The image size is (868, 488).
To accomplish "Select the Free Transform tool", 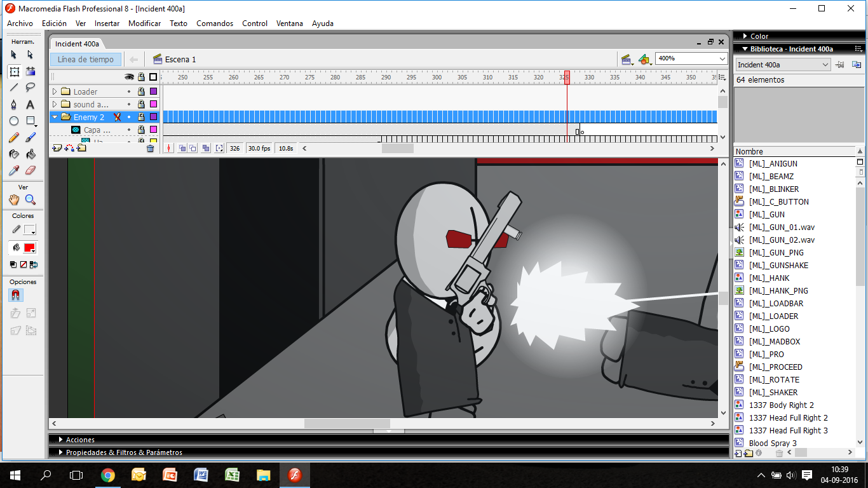I will click(14, 72).
